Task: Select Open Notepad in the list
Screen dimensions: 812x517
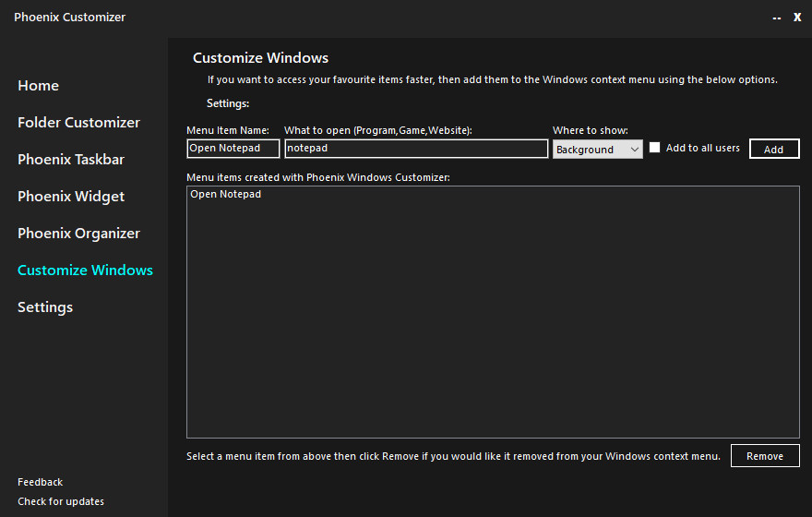Action: 226,195
